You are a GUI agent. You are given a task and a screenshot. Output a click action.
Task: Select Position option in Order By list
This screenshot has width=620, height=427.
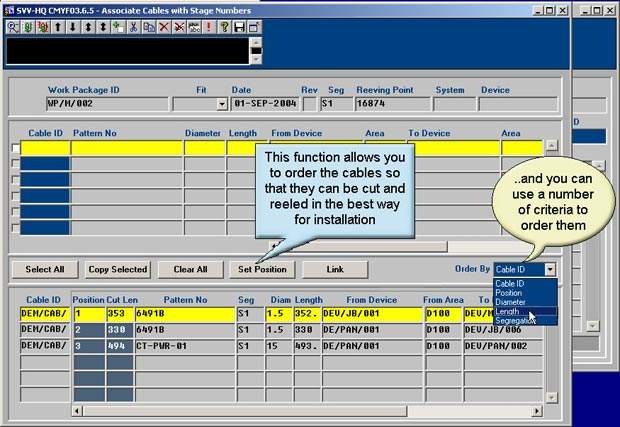tap(510, 292)
